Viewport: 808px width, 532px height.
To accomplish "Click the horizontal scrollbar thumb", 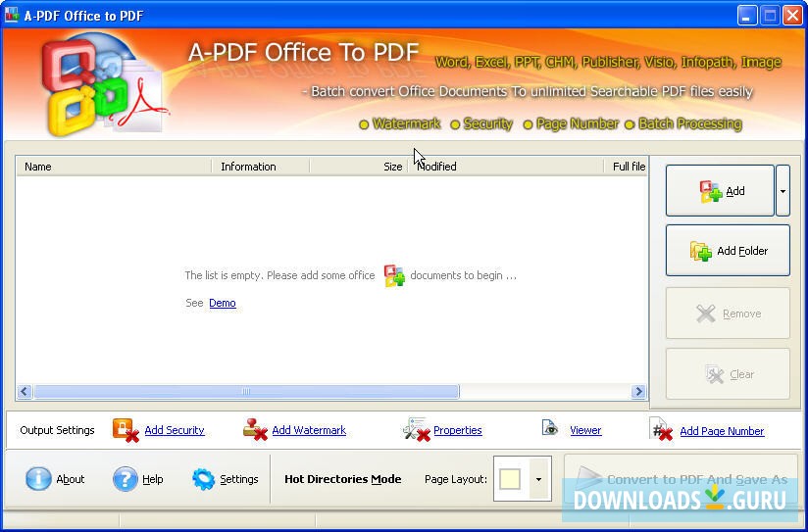I will tap(246, 391).
